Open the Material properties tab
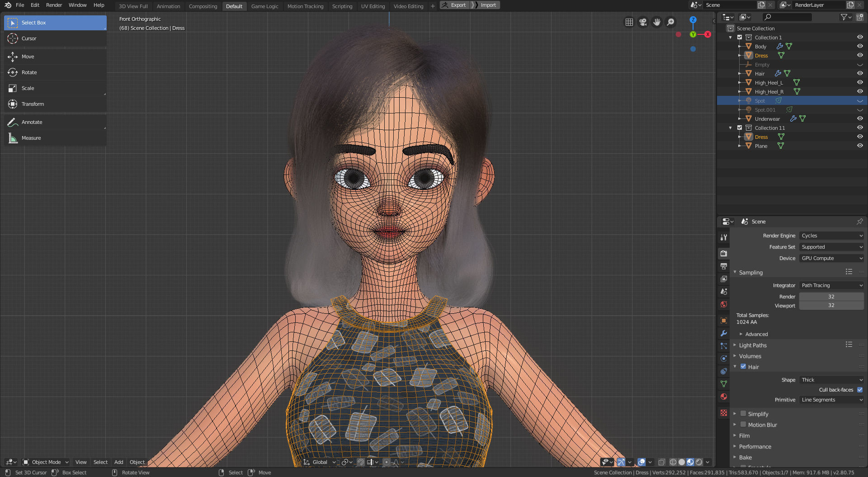 click(x=724, y=397)
